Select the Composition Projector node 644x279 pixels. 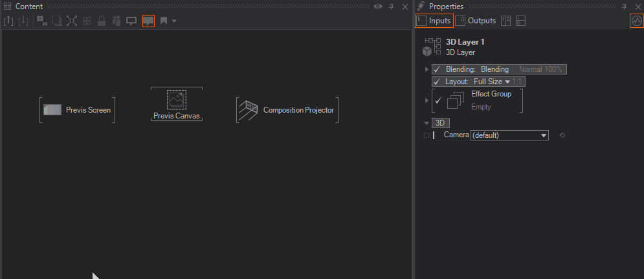[287, 110]
